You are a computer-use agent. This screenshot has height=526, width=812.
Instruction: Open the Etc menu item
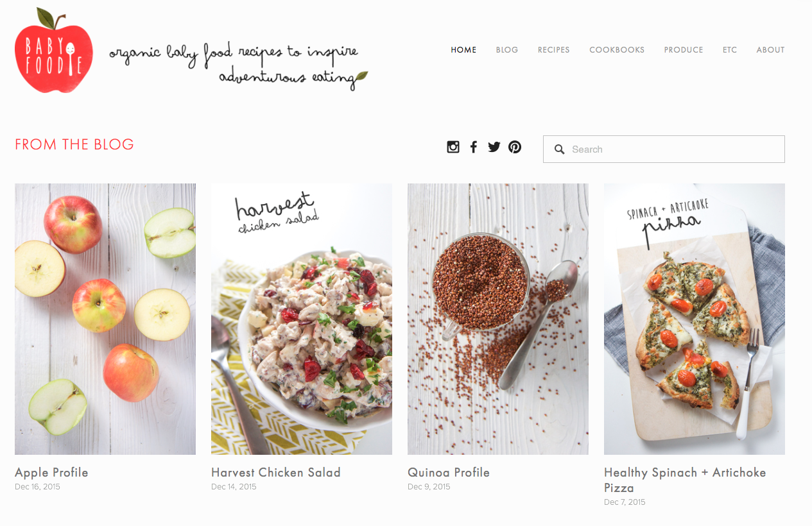click(730, 50)
